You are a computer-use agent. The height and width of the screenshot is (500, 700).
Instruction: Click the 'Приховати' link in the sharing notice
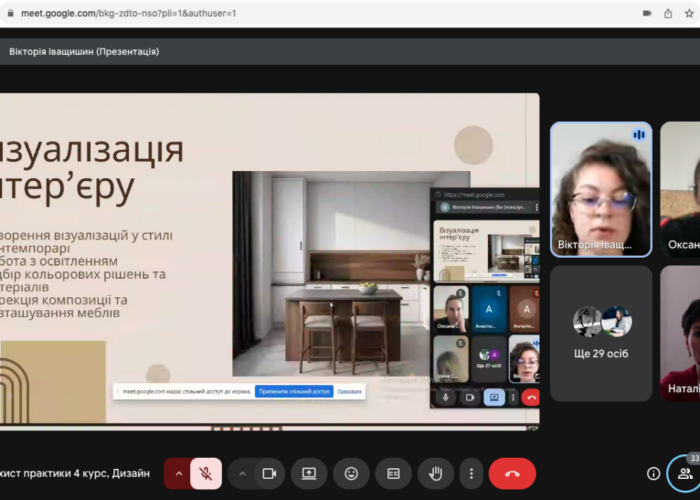[349, 391]
